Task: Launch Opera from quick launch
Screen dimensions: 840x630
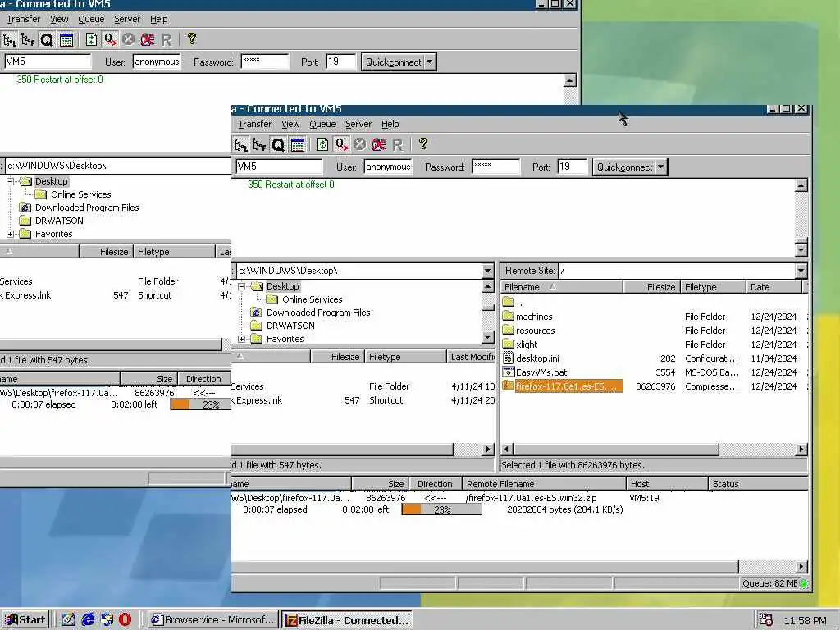Action: click(x=125, y=620)
